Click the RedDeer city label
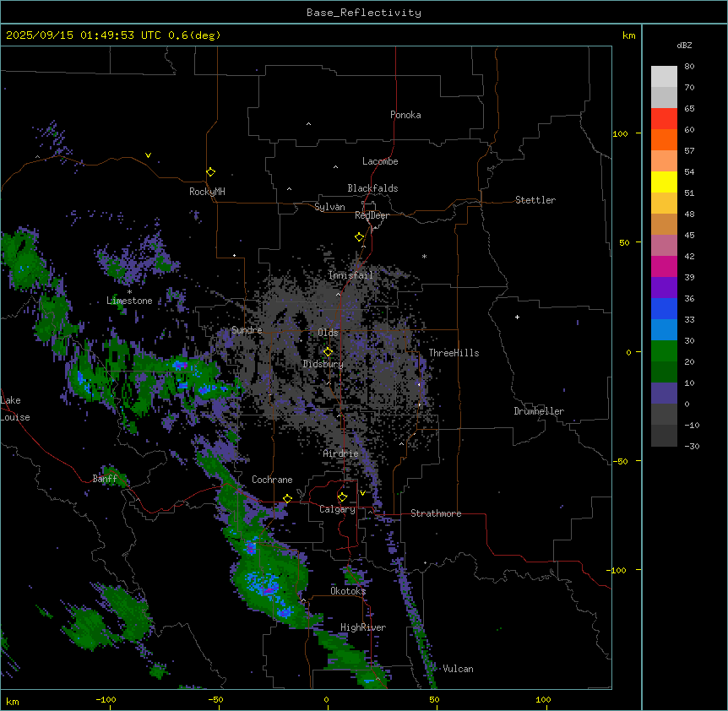The height and width of the screenshot is (711, 728). [372, 215]
